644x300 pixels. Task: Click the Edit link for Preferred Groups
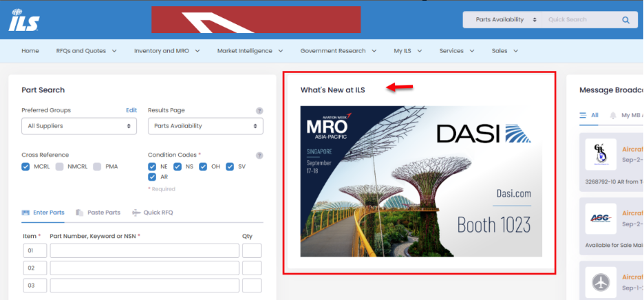[x=131, y=110]
